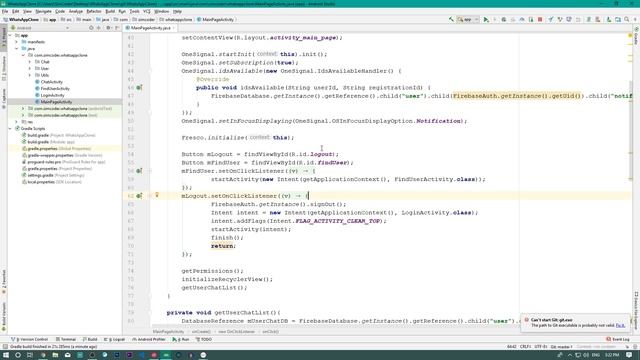Image resolution: width=640 pixels, height=360 pixels.
Task: Toggle the Project tool window side tab
Action: click(4, 39)
